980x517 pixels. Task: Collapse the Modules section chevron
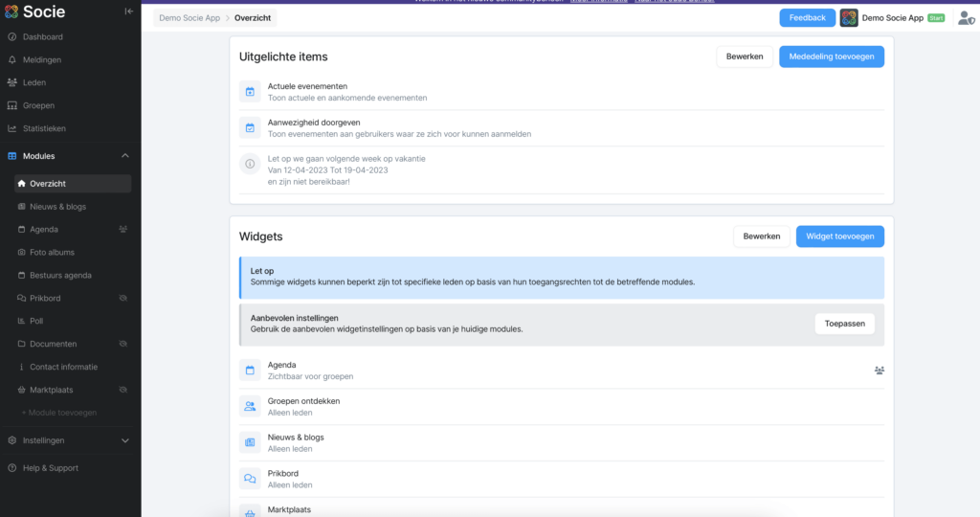(x=125, y=156)
